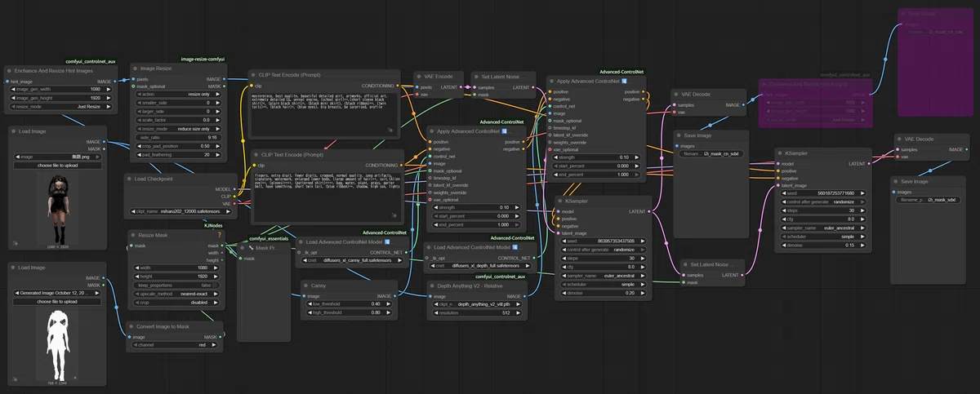Click the collapse dot on Set Latent Noise node by VAE Encode
Screen dimensions: 980x394
click(x=476, y=77)
